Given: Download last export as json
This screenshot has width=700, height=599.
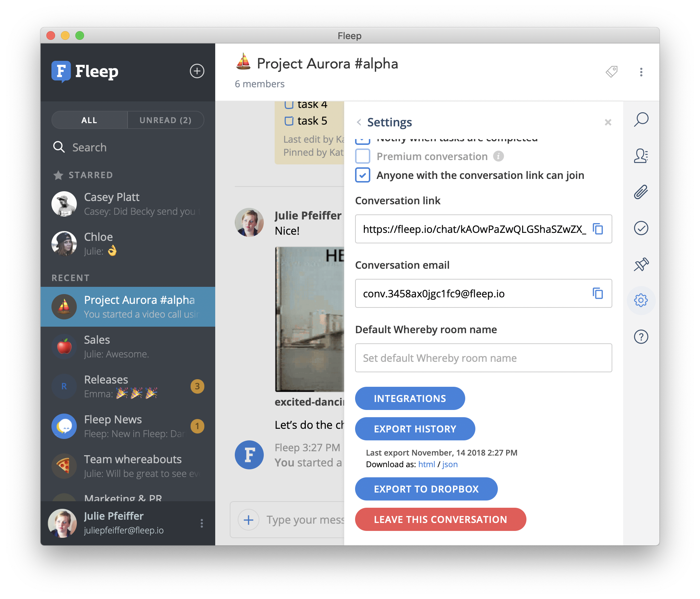Looking at the screenshot, I should click(450, 464).
